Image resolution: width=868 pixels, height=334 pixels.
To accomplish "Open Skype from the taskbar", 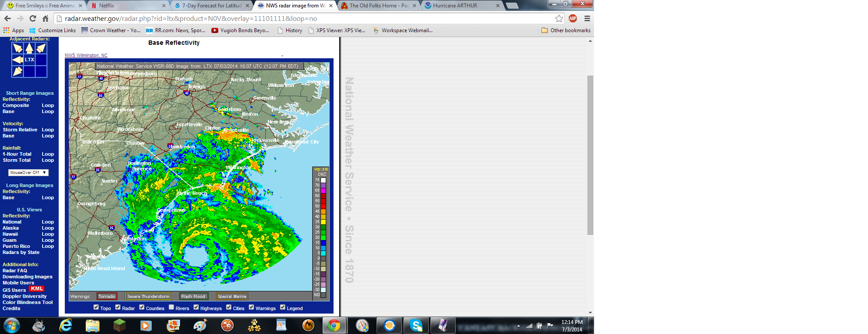I will (416, 325).
